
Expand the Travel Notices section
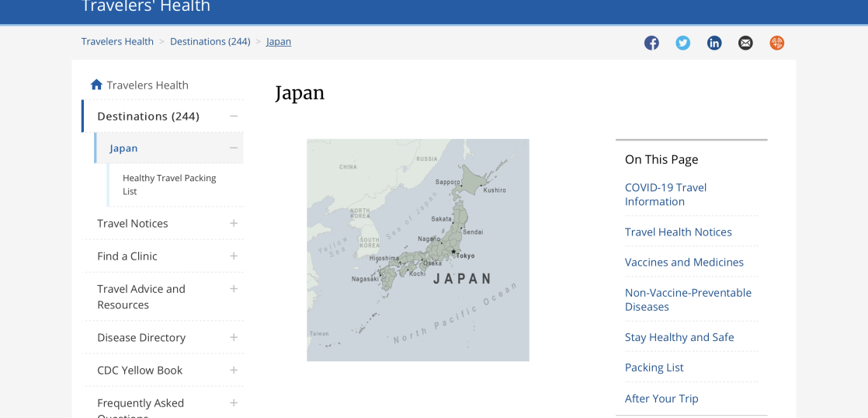pyautogui.click(x=234, y=224)
